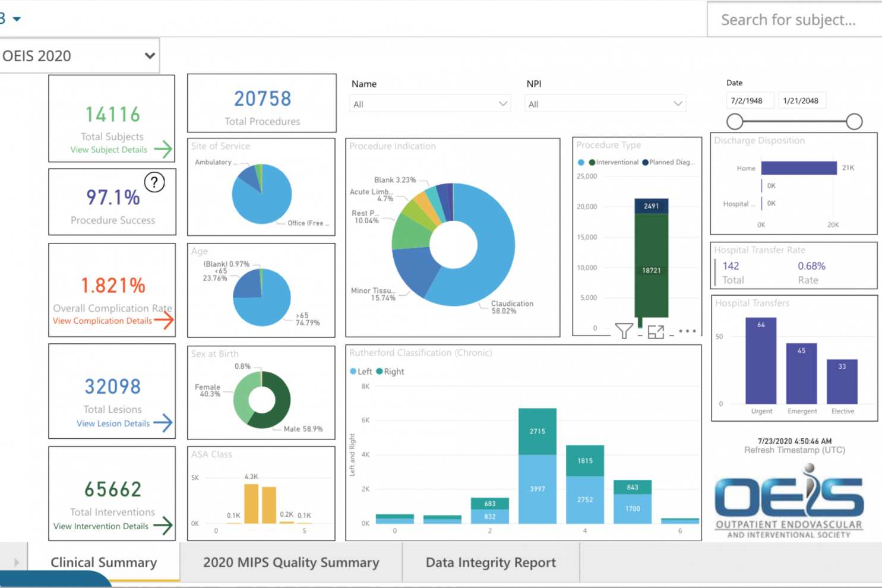Image resolution: width=882 pixels, height=588 pixels.
Task: Toggle the Interventional legend item
Action: coord(614,162)
